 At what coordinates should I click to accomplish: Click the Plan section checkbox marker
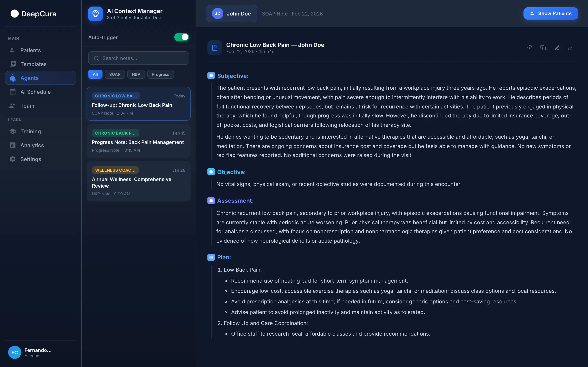click(x=211, y=257)
